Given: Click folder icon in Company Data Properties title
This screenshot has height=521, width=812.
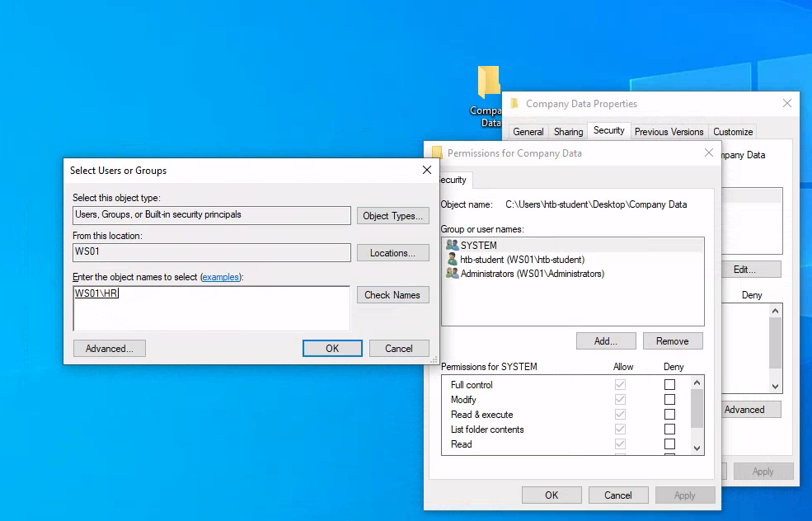Looking at the screenshot, I should coord(514,104).
